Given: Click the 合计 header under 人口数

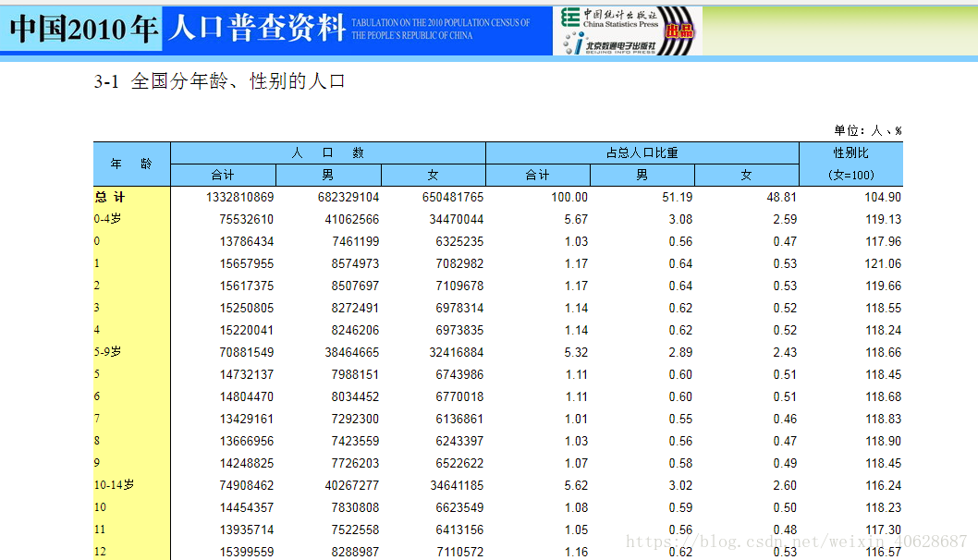Looking at the screenshot, I should [x=223, y=176].
